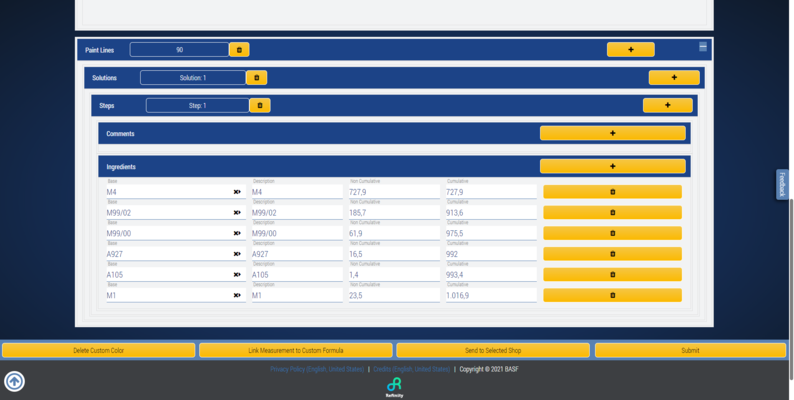The width and height of the screenshot is (794, 400).
Task: Delete Solution: 1 with trash icon
Action: 256,77
